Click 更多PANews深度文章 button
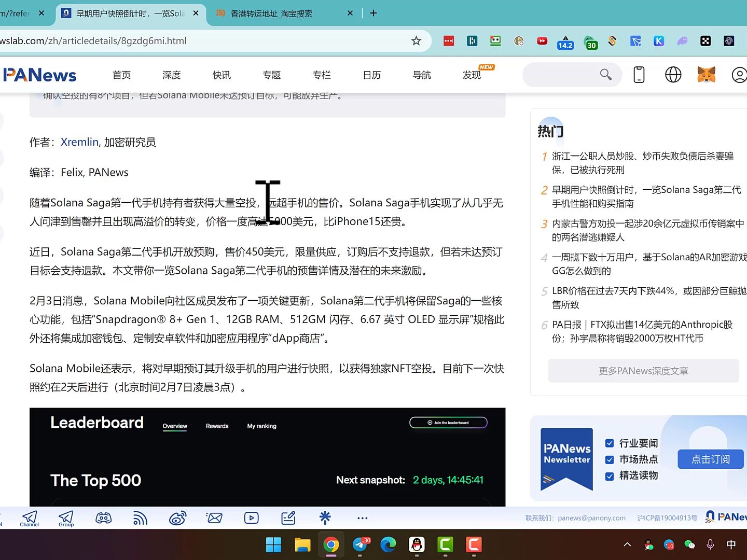747x560 pixels. (643, 371)
